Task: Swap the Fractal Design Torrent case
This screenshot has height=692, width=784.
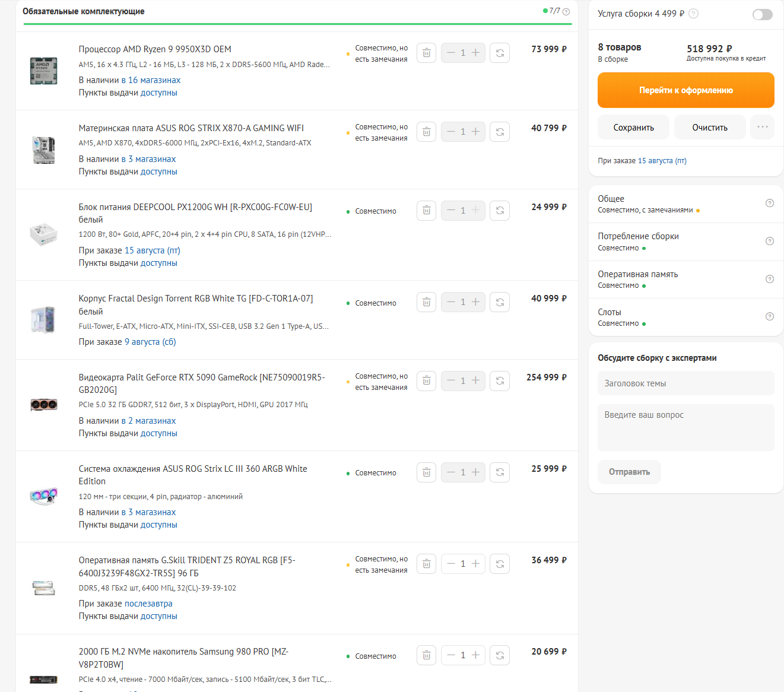Action: pyautogui.click(x=500, y=302)
